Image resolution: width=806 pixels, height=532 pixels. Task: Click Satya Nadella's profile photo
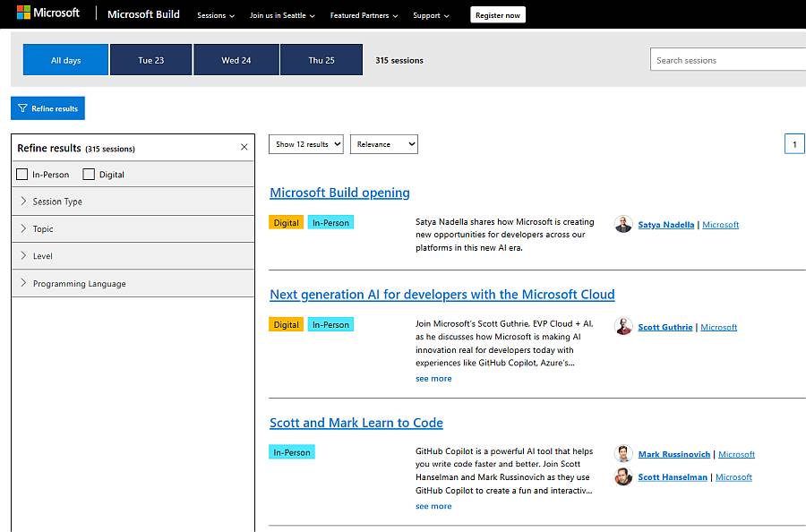click(x=623, y=224)
